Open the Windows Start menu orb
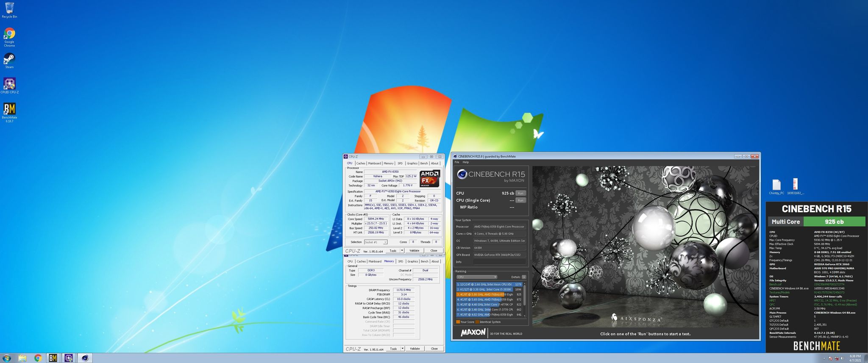Viewport: 868px width, 363px height. coord(7,358)
